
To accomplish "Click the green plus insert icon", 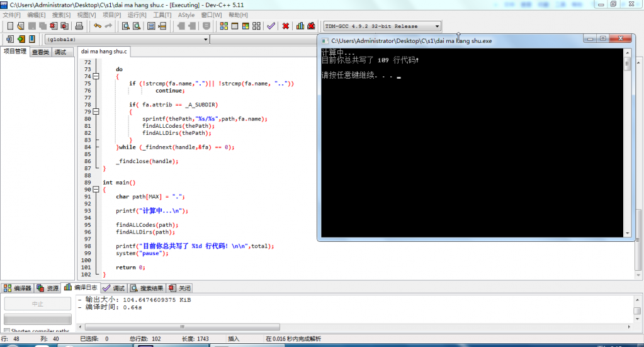I will 21,39.
